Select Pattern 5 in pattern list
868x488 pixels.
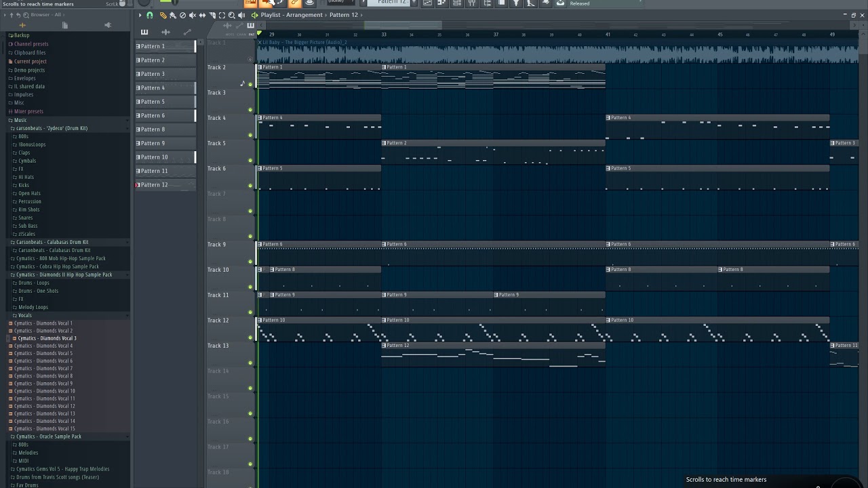pos(165,102)
